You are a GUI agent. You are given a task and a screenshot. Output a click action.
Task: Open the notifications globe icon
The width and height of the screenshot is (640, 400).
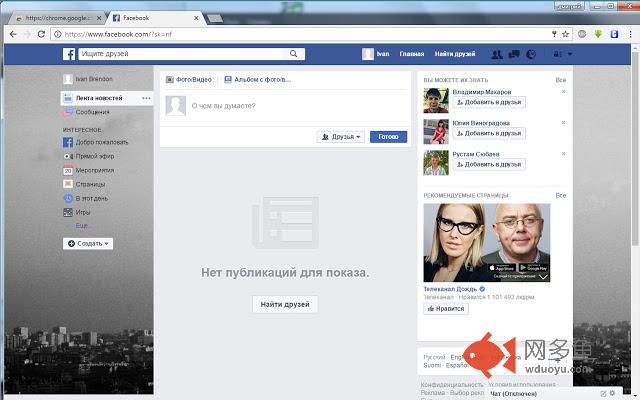[531, 54]
